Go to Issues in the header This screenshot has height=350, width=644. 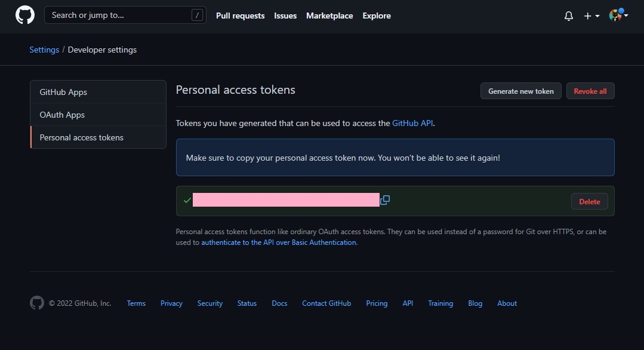click(285, 16)
